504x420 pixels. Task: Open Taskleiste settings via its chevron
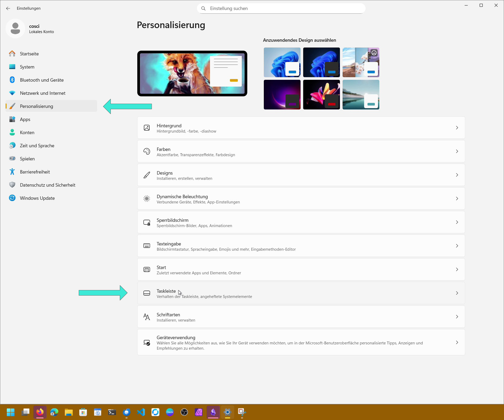pos(457,293)
